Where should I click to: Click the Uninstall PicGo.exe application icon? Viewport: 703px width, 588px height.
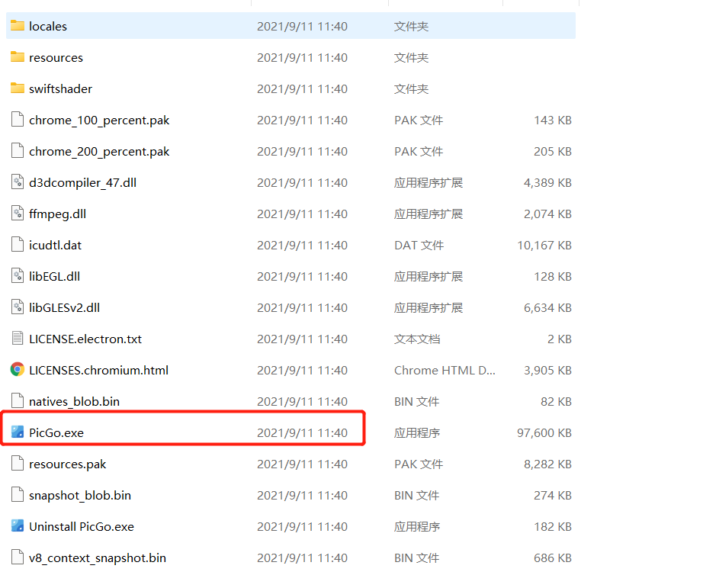pyautogui.click(x=18, y=525)
